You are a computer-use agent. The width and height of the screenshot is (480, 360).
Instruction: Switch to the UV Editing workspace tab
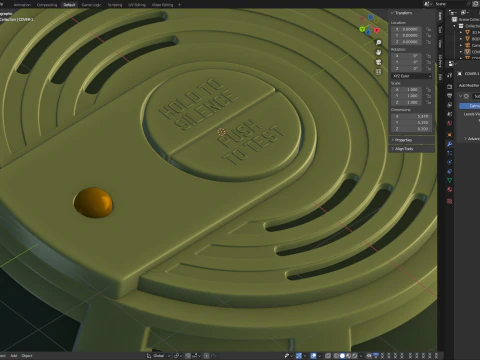[x=137, y=5]
